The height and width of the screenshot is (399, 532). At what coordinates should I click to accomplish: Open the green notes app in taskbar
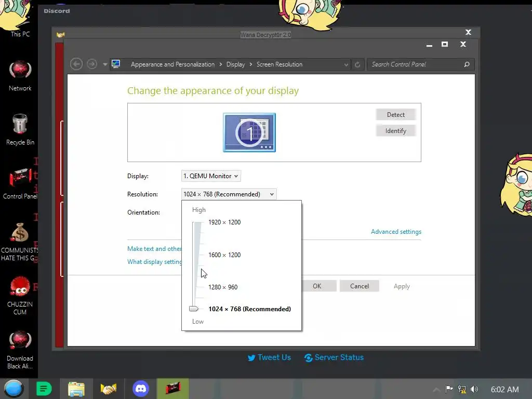coord(44,389)
